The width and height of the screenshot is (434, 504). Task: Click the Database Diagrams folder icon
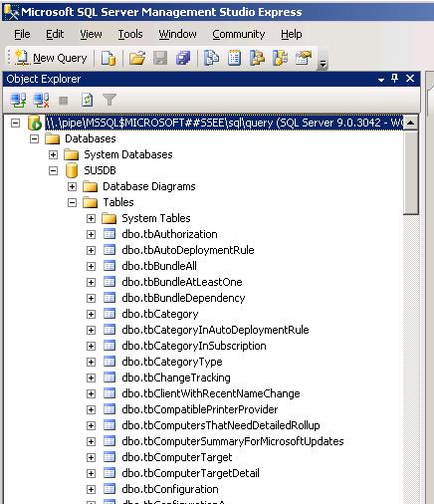pyautogui.click(x=90, y=186)
